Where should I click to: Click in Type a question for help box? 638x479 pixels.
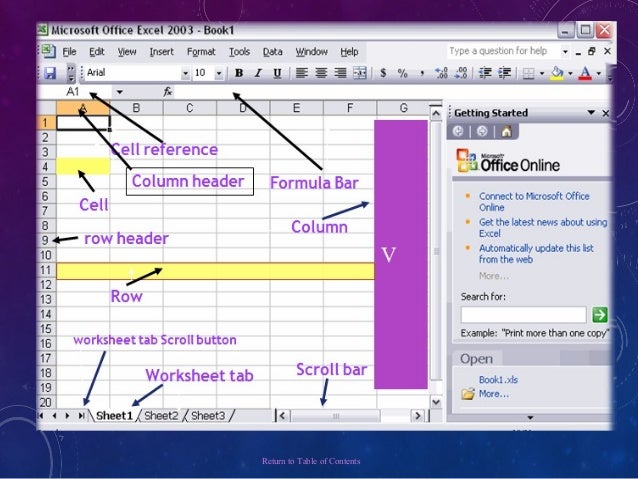pyautogui.click(x=503, y=51)
